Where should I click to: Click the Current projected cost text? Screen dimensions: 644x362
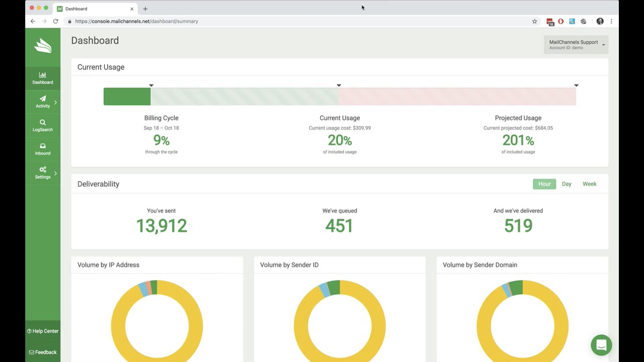[x=518, y=128]
